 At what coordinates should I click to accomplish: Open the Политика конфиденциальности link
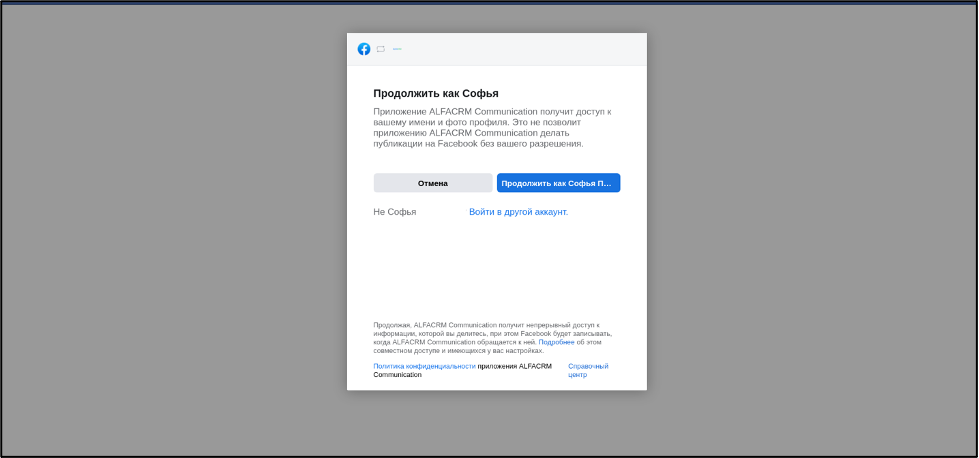(x=425, y=366)
